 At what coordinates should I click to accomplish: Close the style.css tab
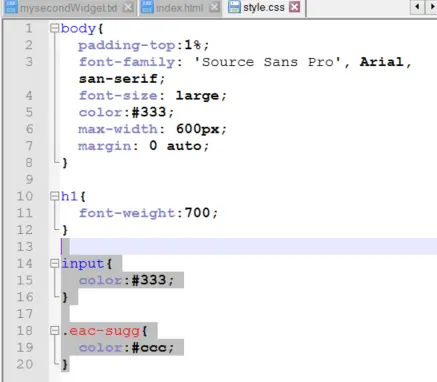(295, 7)
